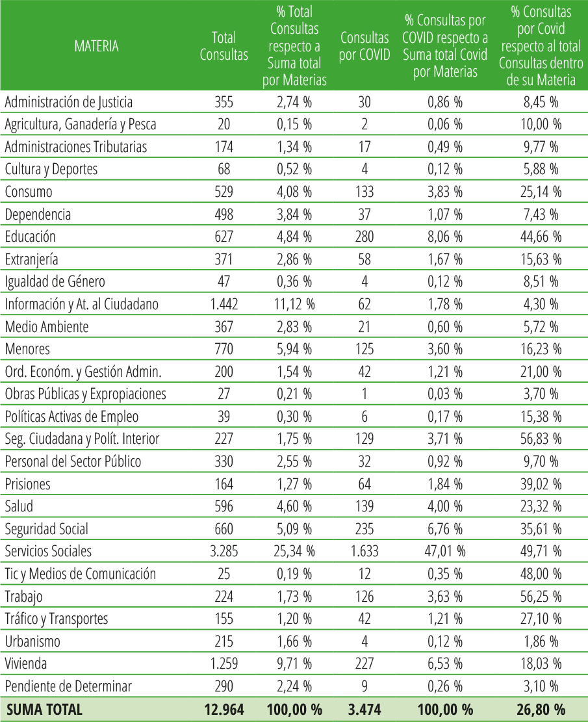Click the 11,12 % cell
The width and height of the screenshot is (588, 722).
coord(294,304)
